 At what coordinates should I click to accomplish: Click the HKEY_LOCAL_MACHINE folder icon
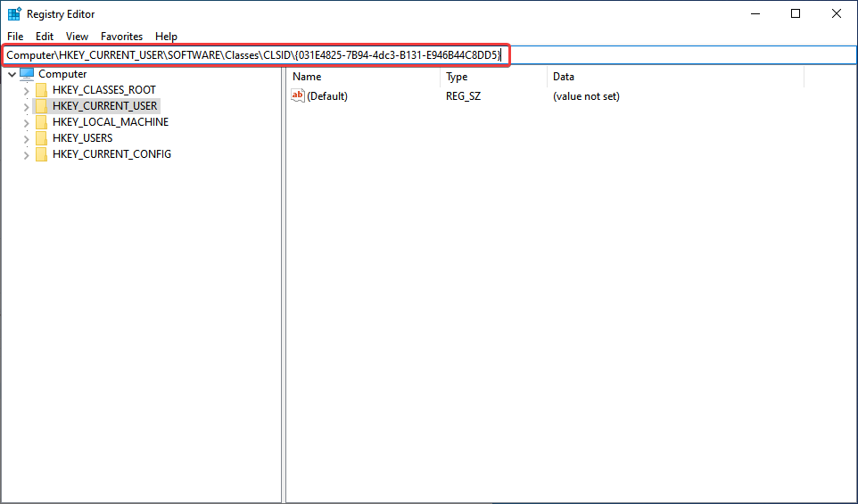pos(41,122)
